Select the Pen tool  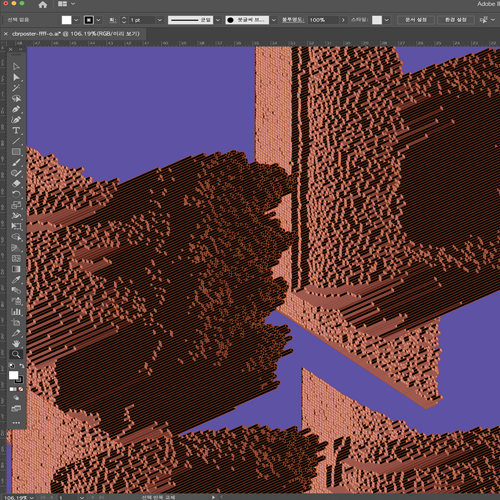(x=16, y=109)
